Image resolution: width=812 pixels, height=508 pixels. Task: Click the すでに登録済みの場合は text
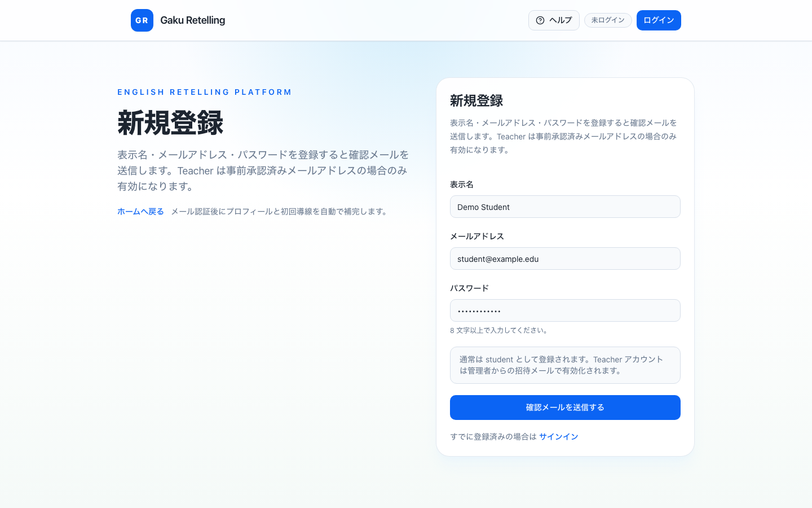493,437
